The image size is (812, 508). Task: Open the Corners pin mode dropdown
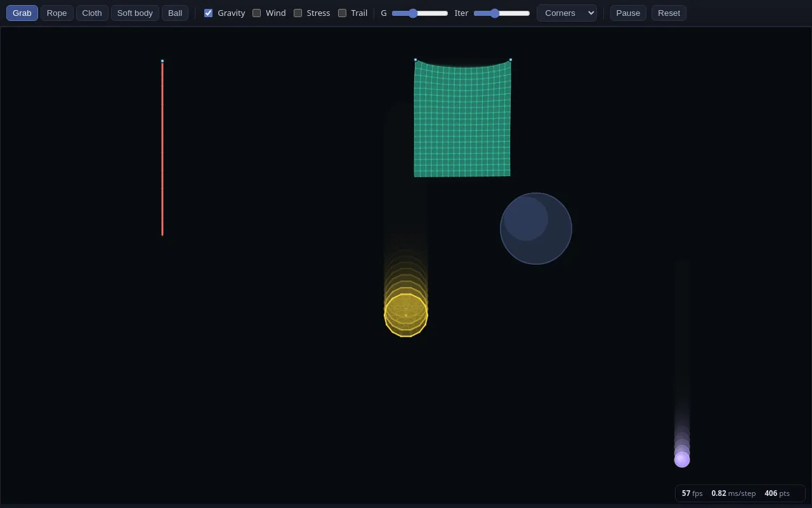point(566,13)
